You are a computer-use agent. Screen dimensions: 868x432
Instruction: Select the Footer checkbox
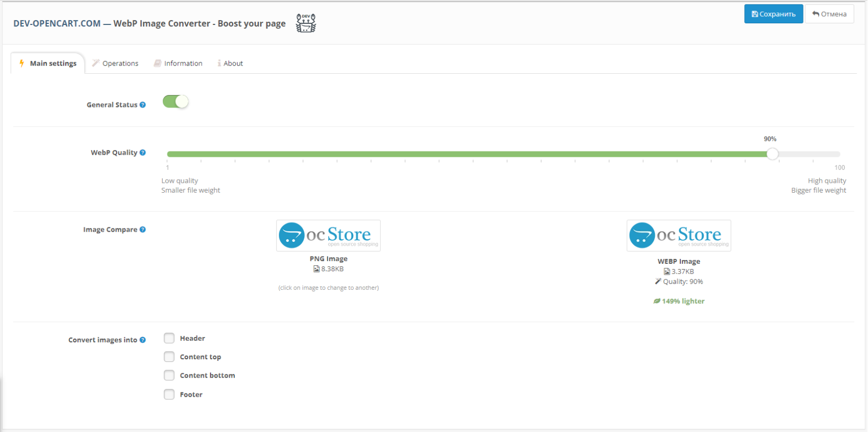click(x=169, y=395)
